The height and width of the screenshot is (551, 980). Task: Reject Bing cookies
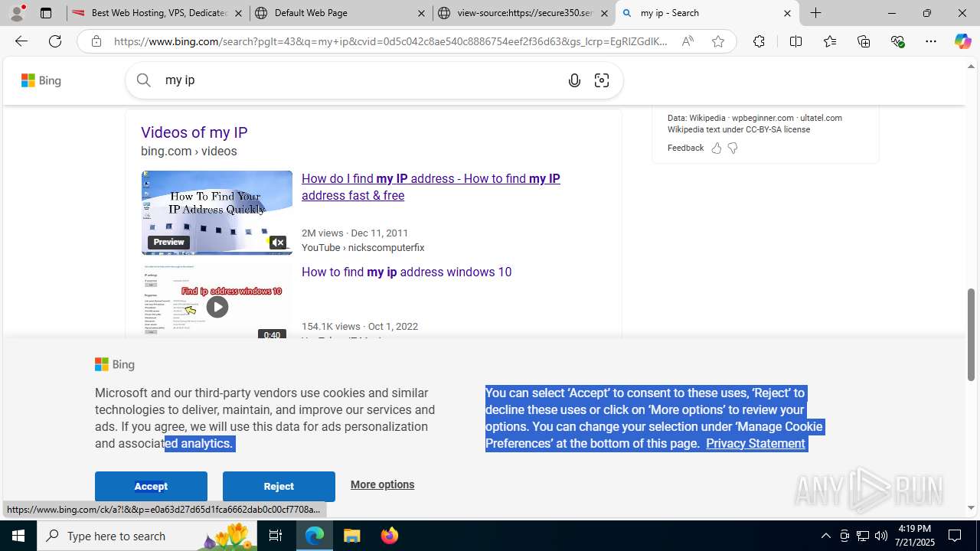279,486
